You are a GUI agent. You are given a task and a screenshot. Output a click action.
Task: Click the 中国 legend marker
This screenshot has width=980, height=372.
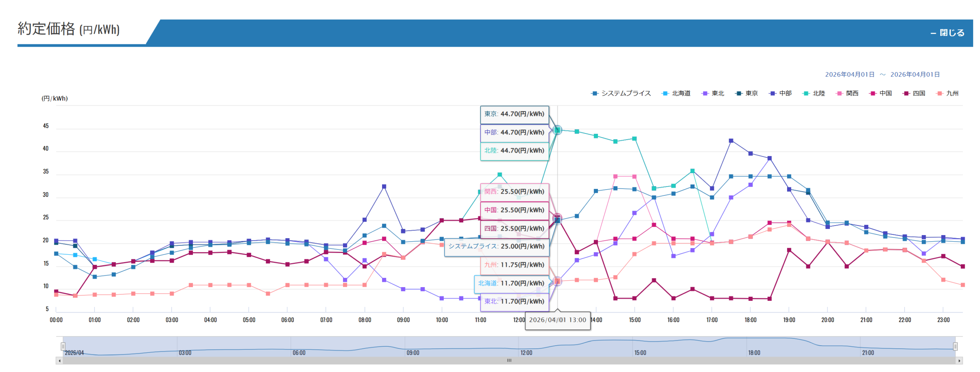(x=872, y=93)
